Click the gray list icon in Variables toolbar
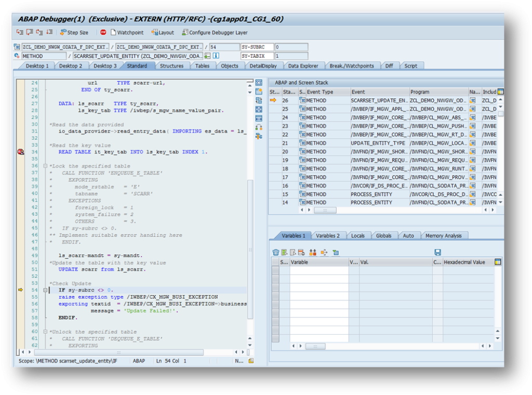Screen dimensions: 532x395 click(x=293, y=252)
